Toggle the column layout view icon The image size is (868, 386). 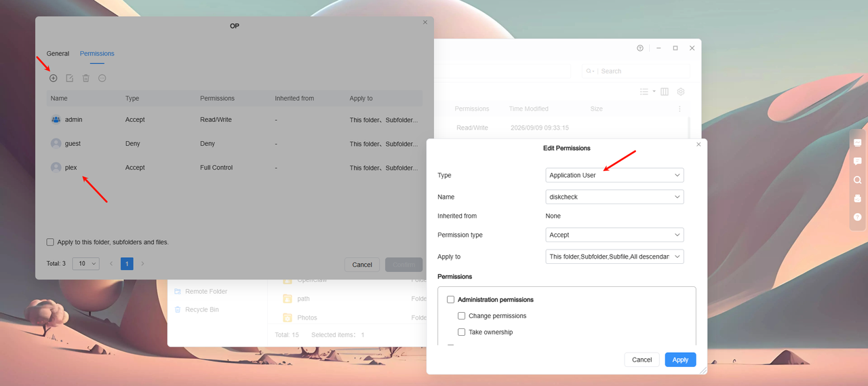point(665,92)
